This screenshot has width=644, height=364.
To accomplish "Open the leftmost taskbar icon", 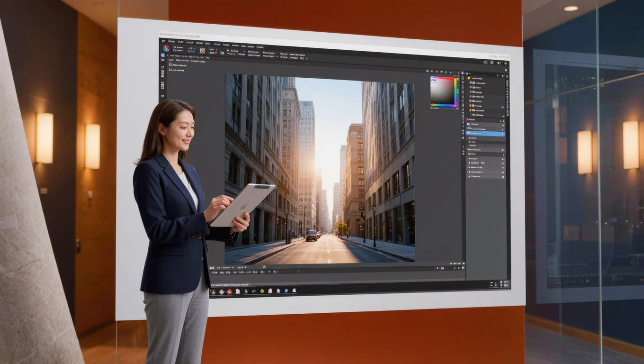I will 213,291.
